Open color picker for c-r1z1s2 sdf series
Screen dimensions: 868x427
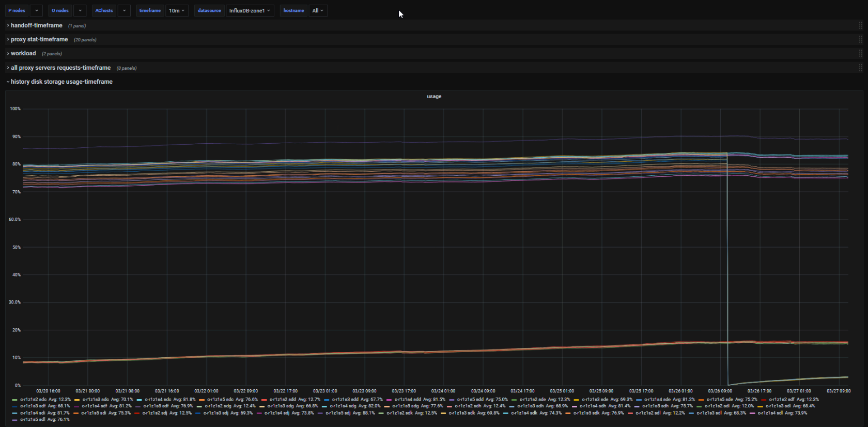764,400
